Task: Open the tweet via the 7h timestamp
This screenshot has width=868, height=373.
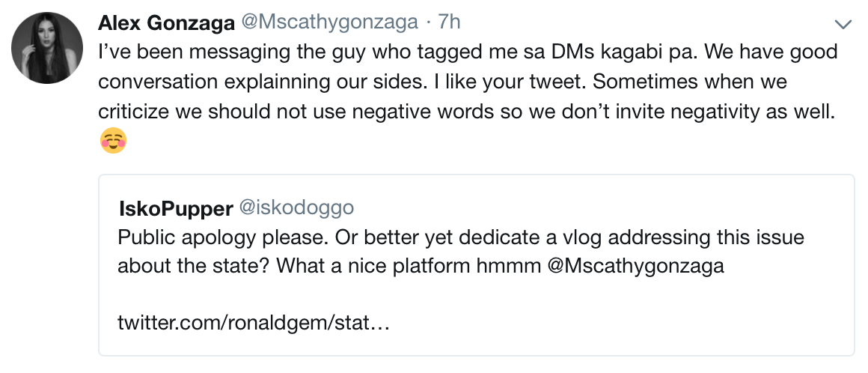Action: [449, 23]
